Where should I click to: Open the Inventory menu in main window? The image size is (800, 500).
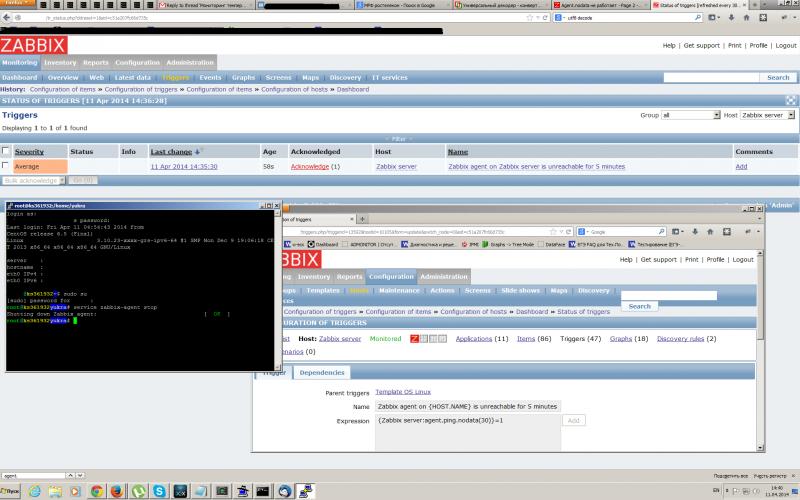click(60, 62)
